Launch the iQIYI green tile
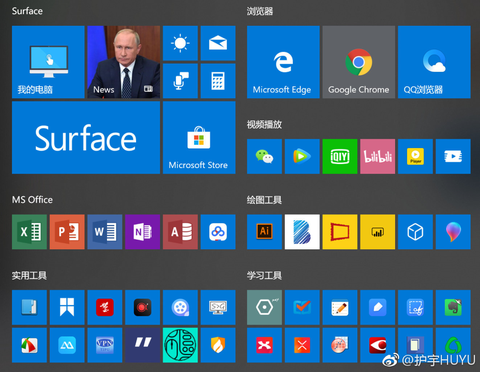 click(x=340, y=156)
